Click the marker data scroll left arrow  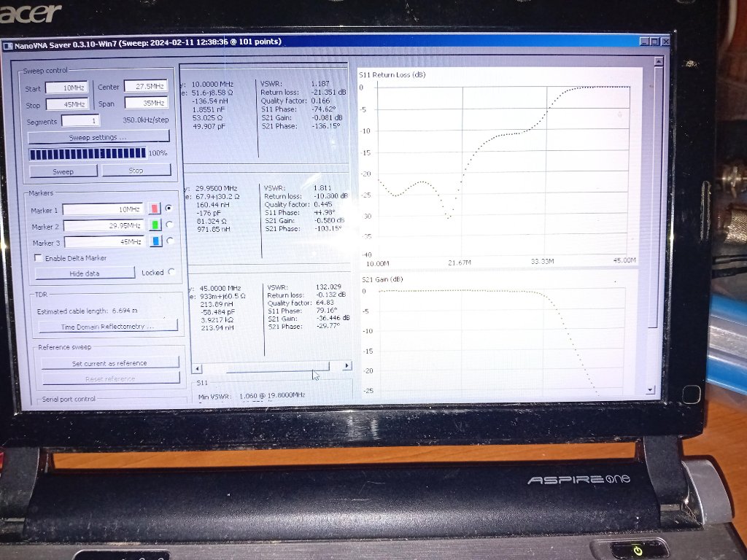pyautogui.click(x=196, y=366)
